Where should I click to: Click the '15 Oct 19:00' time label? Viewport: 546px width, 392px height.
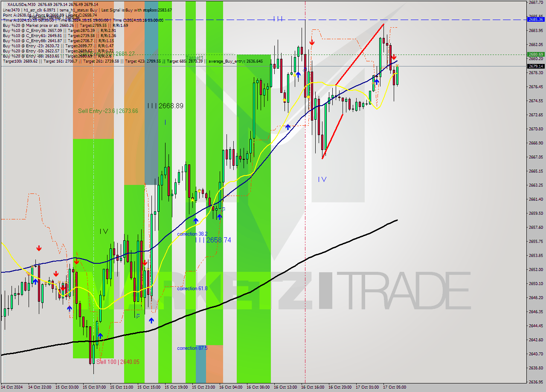coord(176,387)
